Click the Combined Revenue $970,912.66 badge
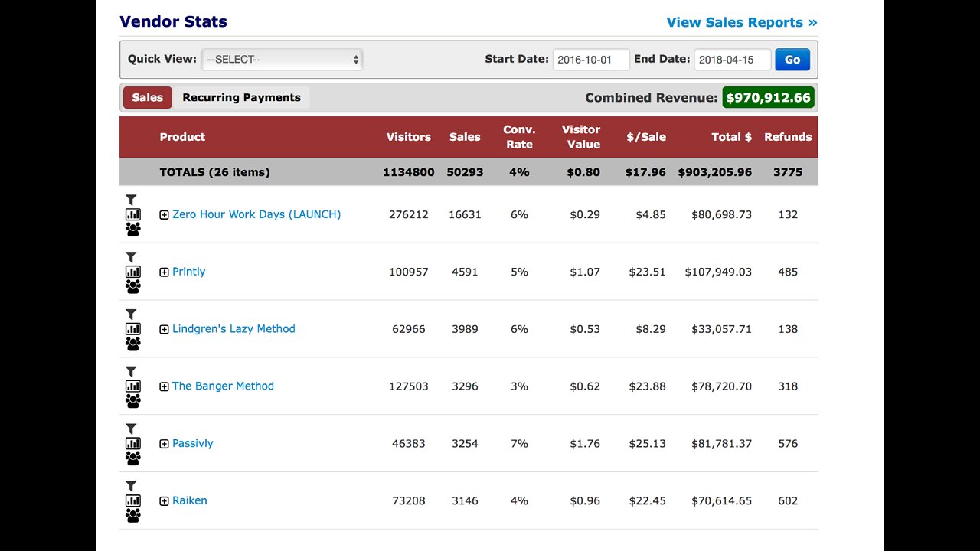Viewport: 980px width, 551px height. (x=768, y=98)
